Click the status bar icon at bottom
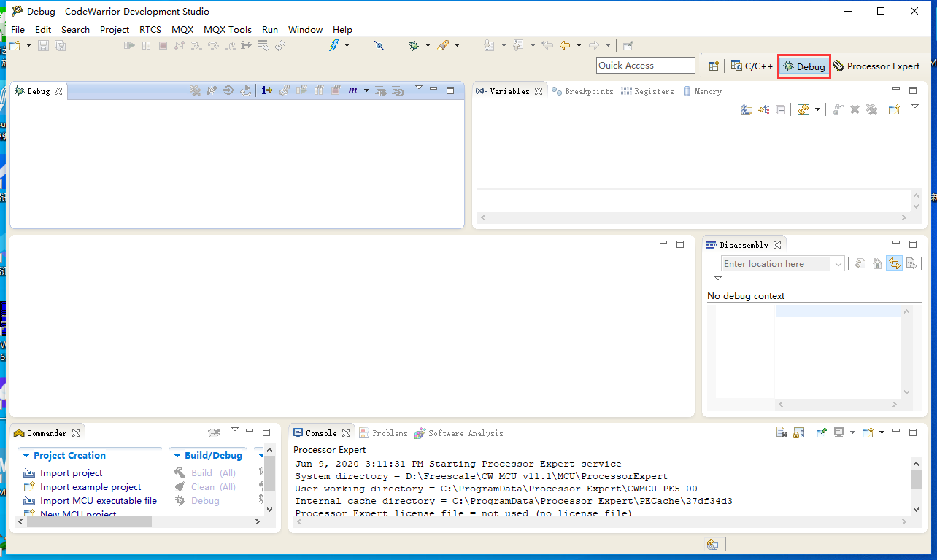Screen dimensions: 937x560 pos(713,545)
